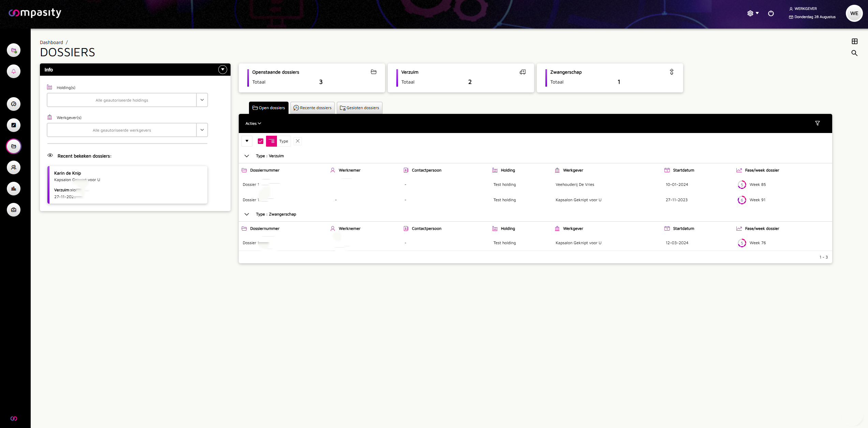Click the briefcase sidebar icon
This screenshot has height=428, width=868.
pyautogui.click(x=14, y=210)
